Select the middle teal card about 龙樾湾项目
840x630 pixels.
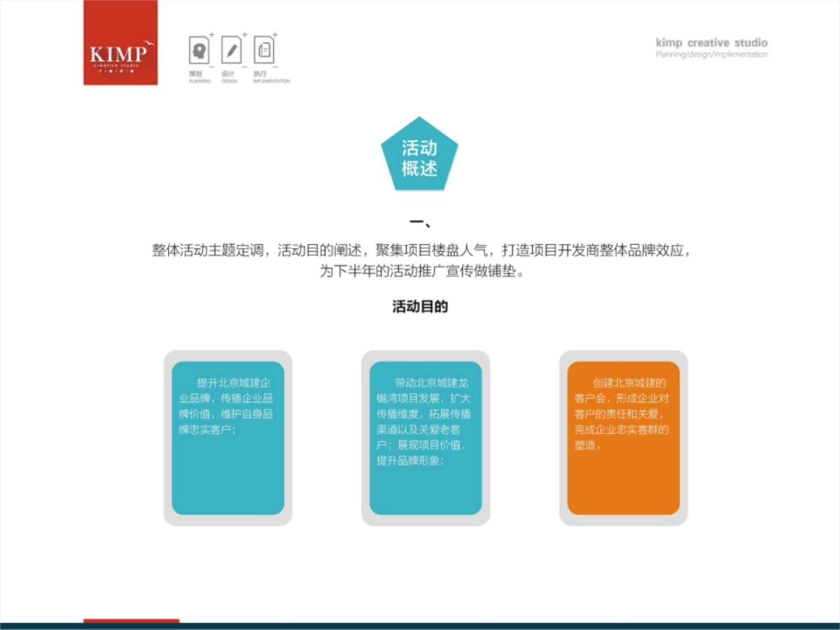(424, 435)
